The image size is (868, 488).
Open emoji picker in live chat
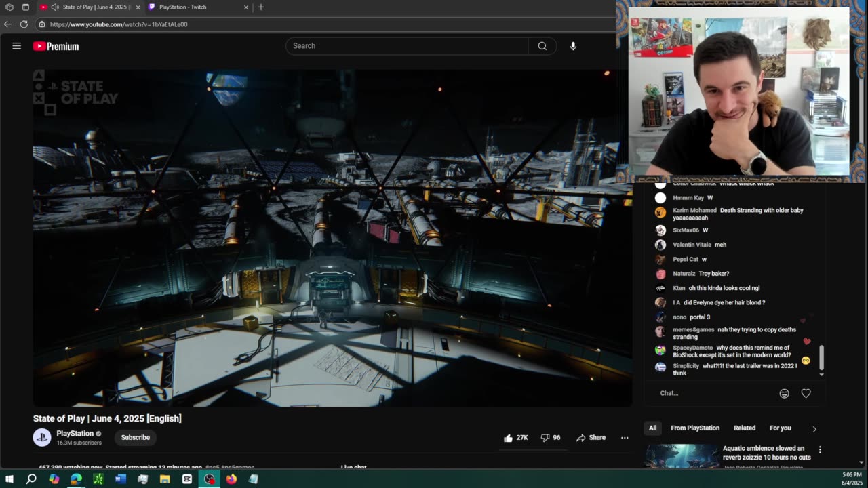pos(784,393)
